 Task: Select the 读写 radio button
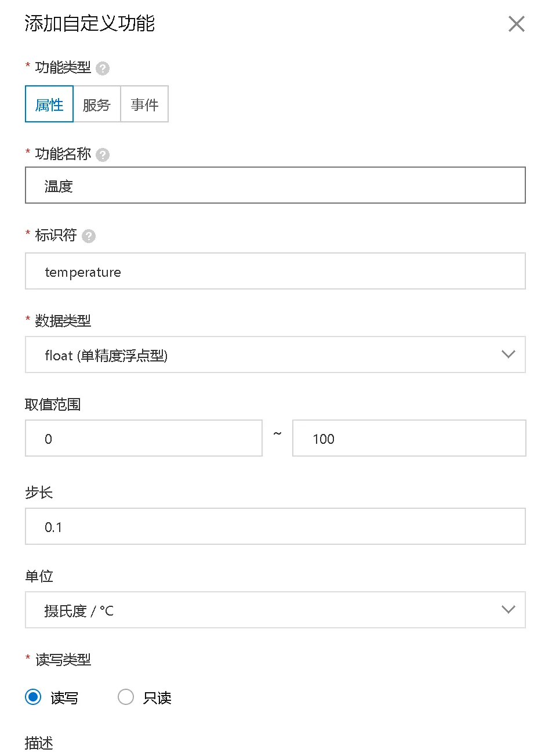coord(33,697)
